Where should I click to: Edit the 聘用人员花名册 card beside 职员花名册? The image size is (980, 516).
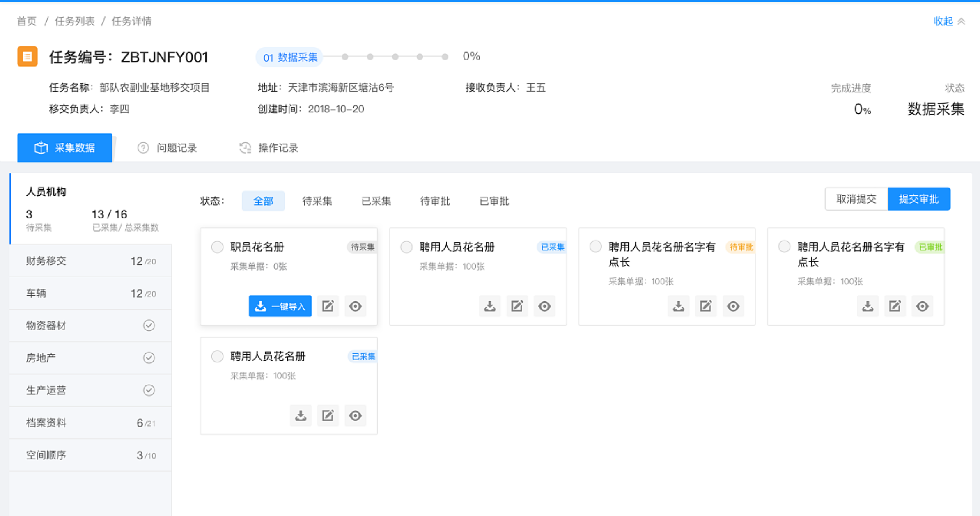(x=517, y=306)
